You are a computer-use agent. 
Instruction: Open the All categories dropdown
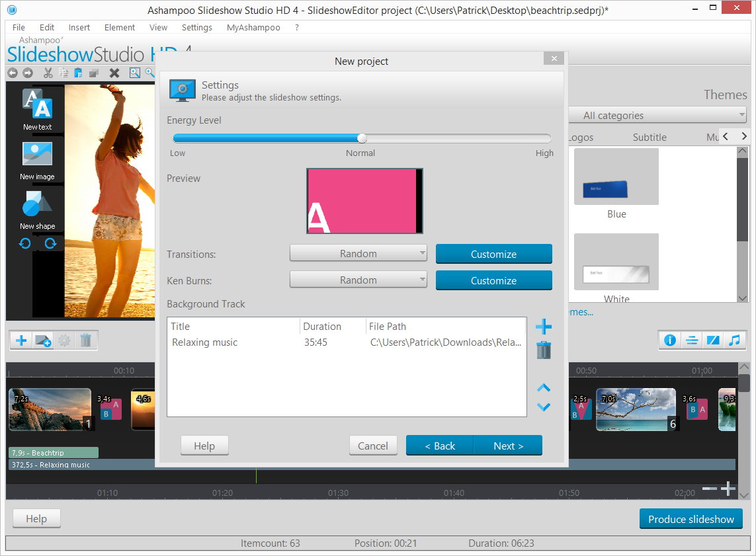pyautogui.click(x=657, y=115)
